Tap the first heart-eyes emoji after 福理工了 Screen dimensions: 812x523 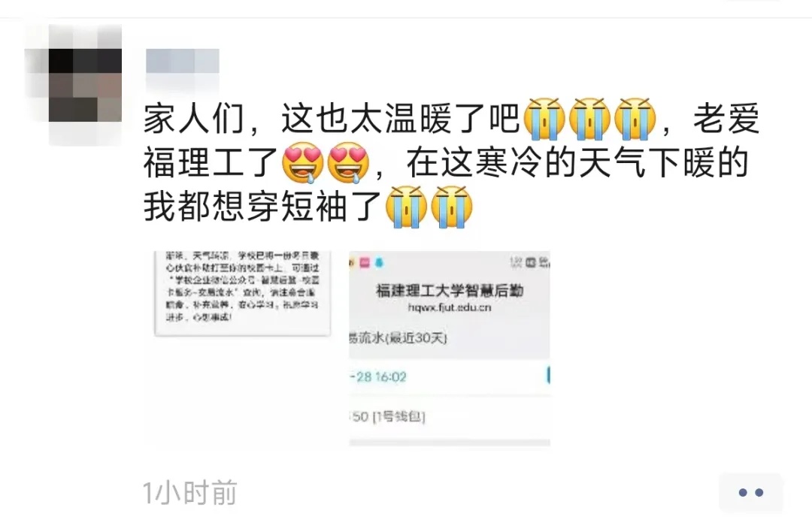(303, 162)
